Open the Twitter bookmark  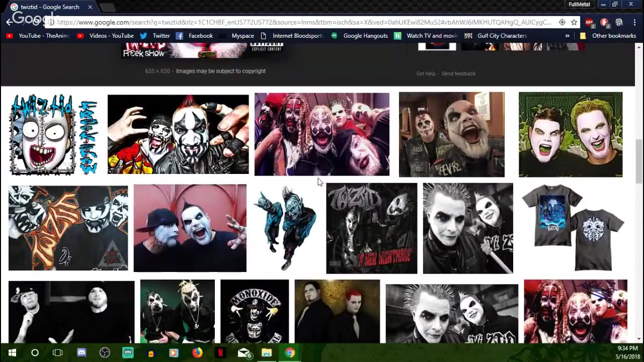(x=155, y=36)
